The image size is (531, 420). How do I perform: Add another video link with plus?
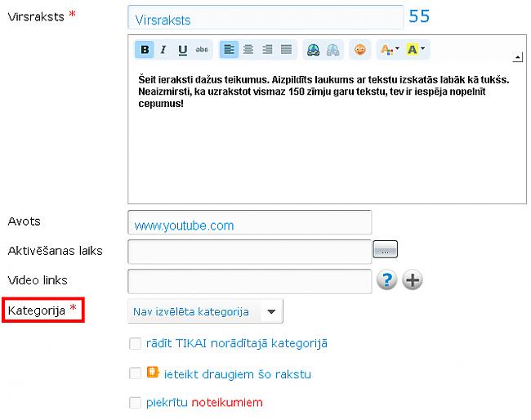[x=412, y=279]
